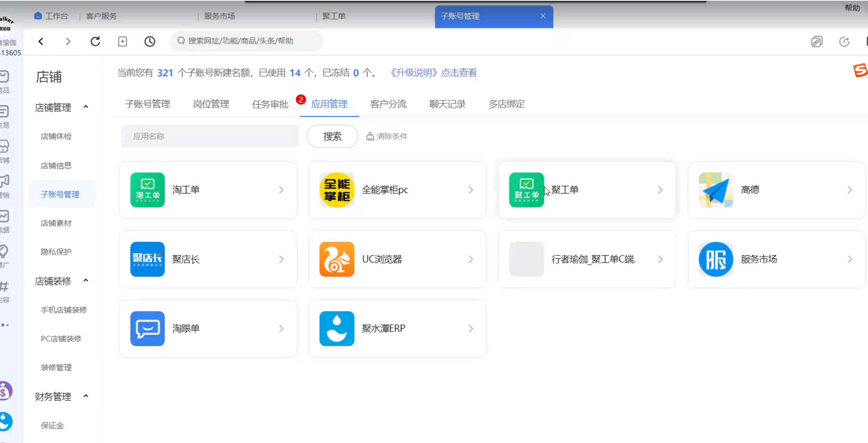
Task: Open 装修管理 in the sidebar
Action: point(56,367)
